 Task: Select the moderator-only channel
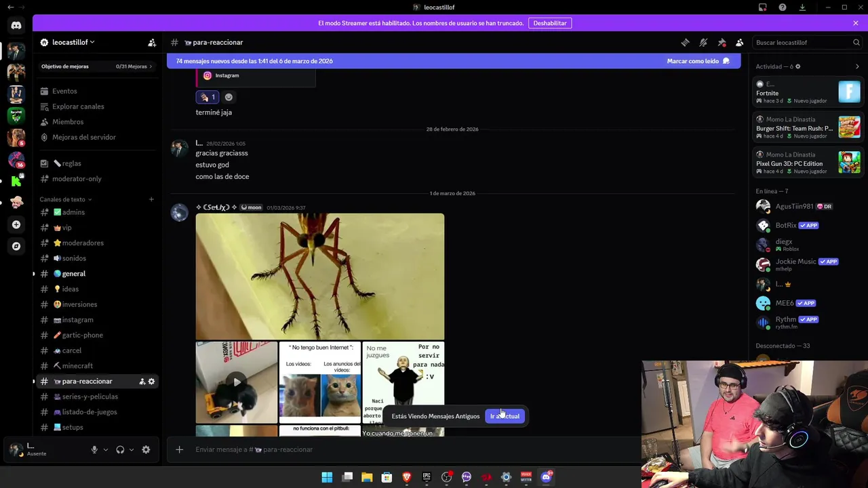coord(97,179)
